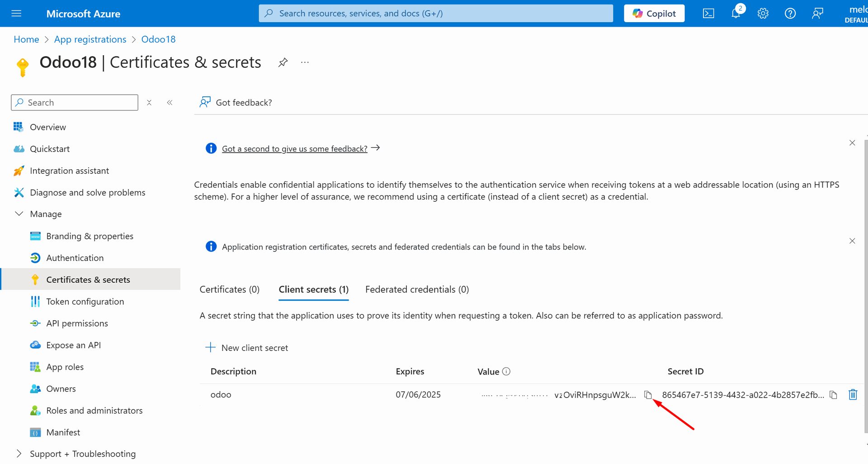This screenshot has width=868, height=464.
Task: Open the more options ellipsis beside title
Action: 305,62
